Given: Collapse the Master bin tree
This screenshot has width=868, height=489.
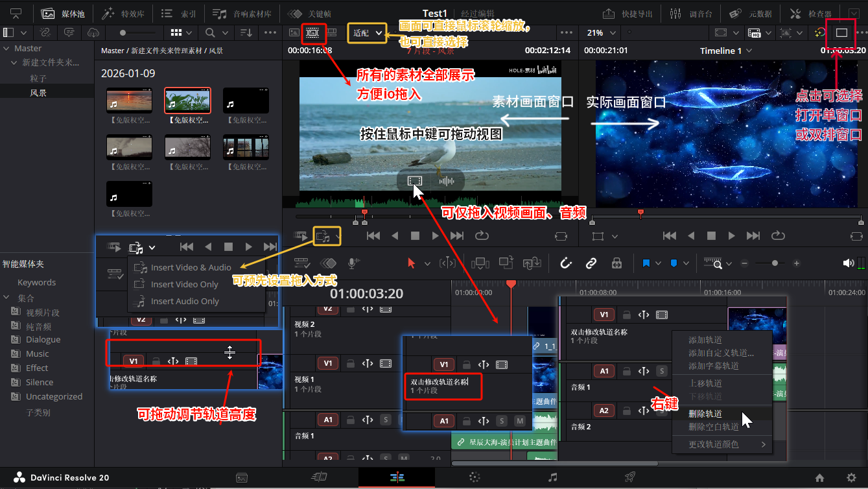Looking at the screenshot, I should tap(6, 48).
